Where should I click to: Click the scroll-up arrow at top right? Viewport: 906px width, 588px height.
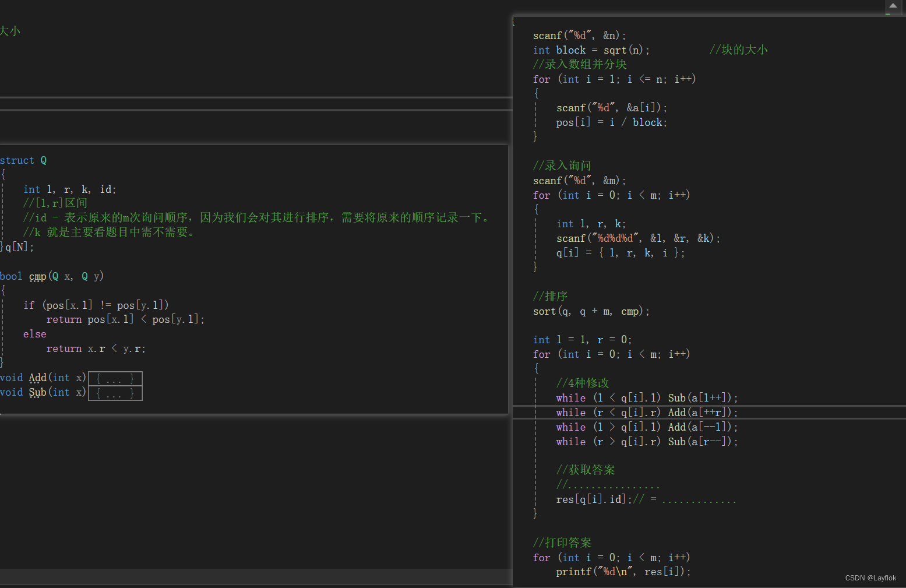(x=893, y=5)
